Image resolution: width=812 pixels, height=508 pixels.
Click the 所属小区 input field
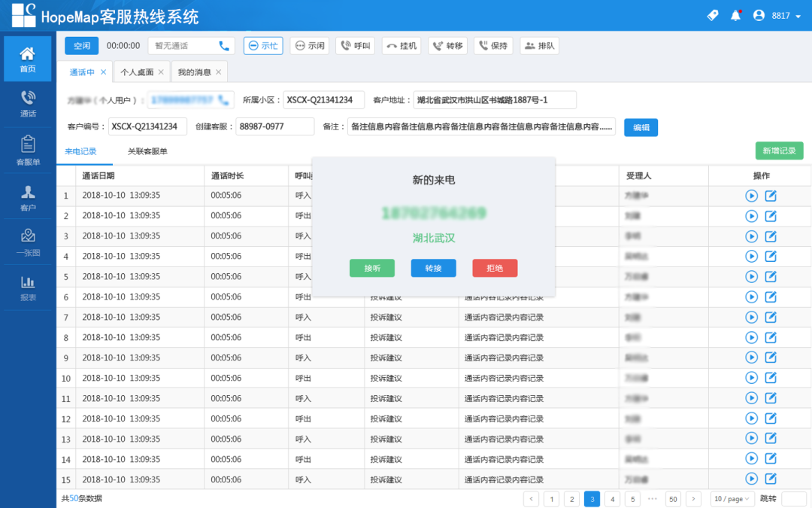tap(323, 100)
